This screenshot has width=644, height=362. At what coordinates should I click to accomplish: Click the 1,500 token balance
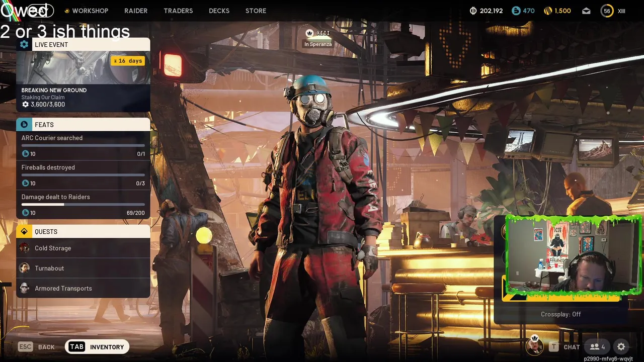pyautogui.click(x=562, y=11)
